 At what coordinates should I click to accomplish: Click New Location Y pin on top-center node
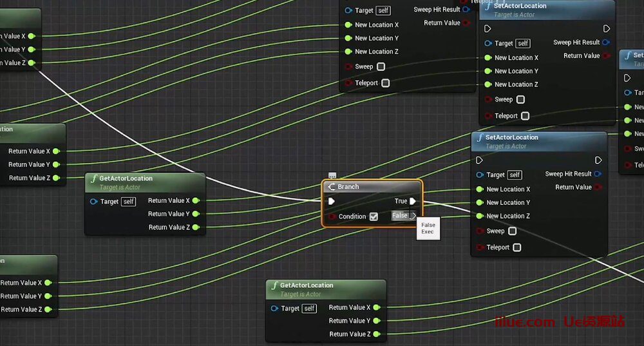348,38
